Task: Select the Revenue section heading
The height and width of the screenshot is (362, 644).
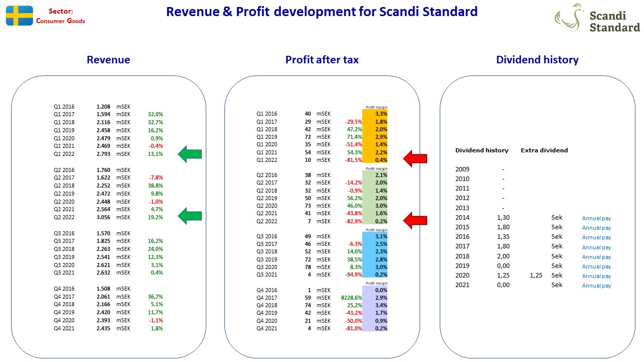Action: tap(108, 60)
